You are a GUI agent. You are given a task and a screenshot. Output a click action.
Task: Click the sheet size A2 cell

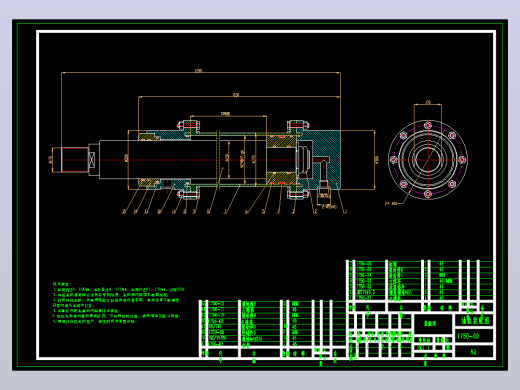point(473,352)
